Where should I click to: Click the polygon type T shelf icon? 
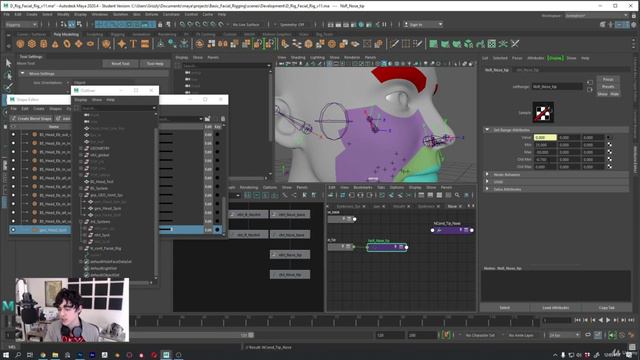[x=133, y=44]
